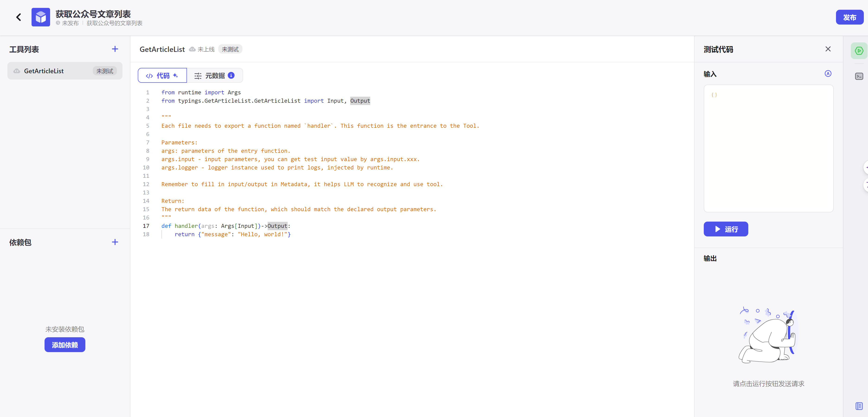Open the docs icon at bottom right
This screenshot has height=417, width=868.
859,406
